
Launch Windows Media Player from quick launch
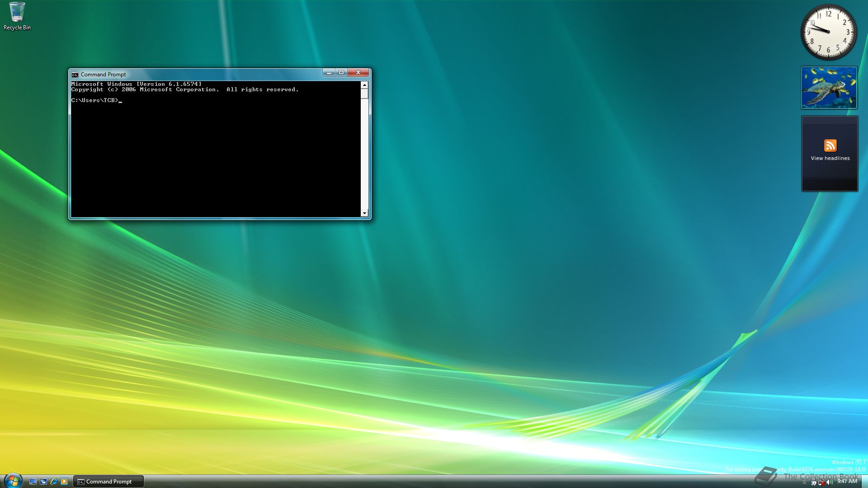coord(64,482)
